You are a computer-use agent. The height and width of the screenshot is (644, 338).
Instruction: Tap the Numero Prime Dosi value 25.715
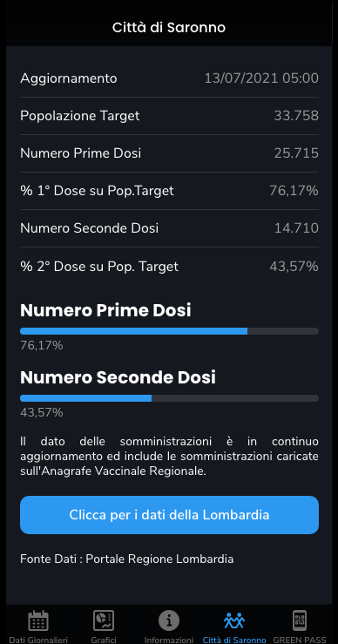tap(296, 153)
